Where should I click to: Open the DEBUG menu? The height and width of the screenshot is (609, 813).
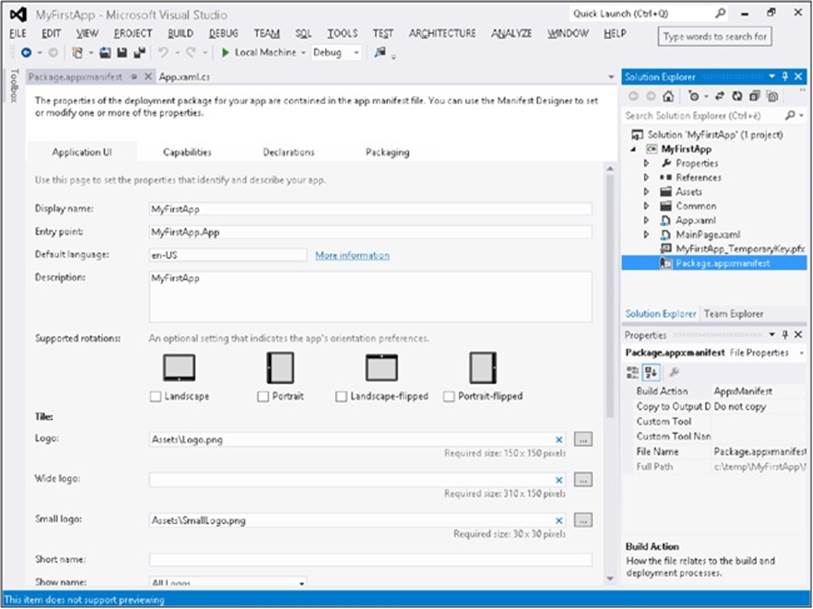[x=223, y=34]
